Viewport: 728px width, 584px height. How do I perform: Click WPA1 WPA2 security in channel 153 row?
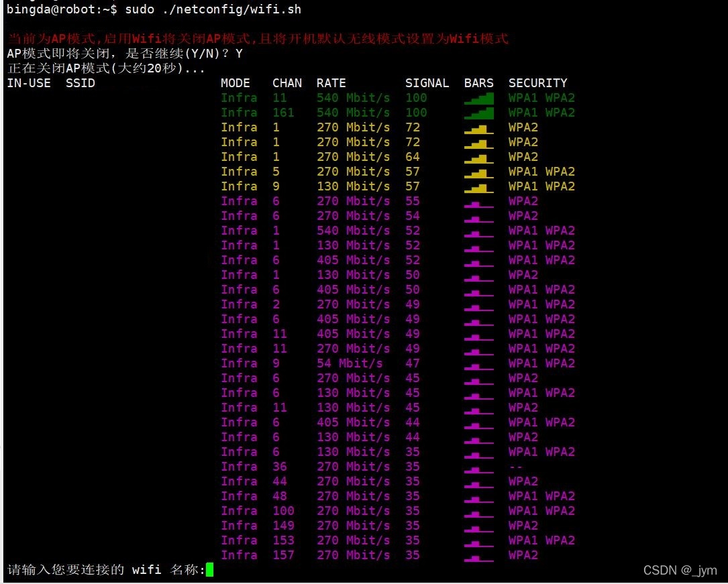541,540
